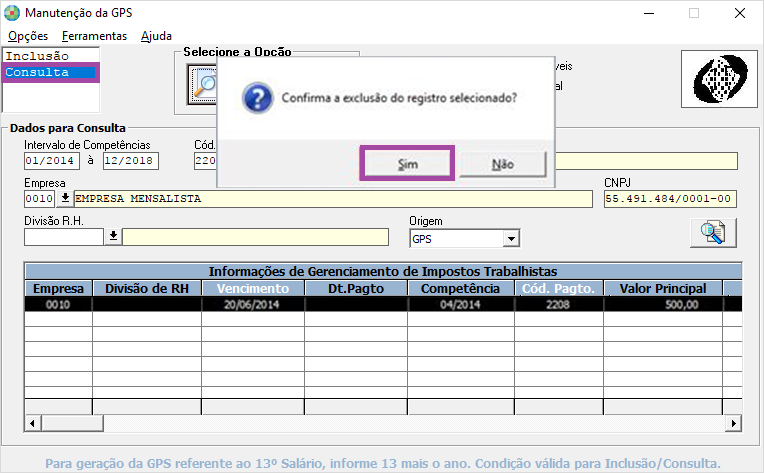
Task: Select the 04/2014 competência cell
Action: (x=460, y=304)
